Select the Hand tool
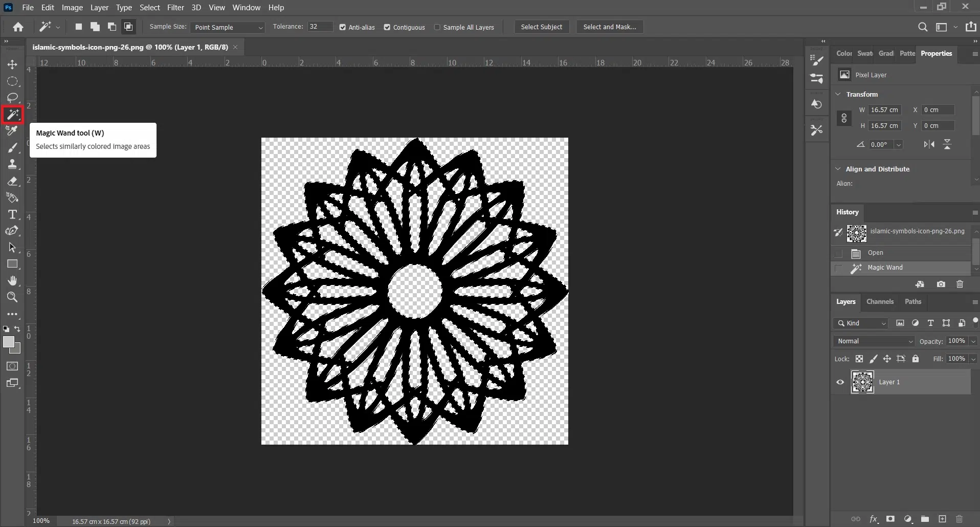The height and width of the screenshot is (527, 980). point(12,281)
